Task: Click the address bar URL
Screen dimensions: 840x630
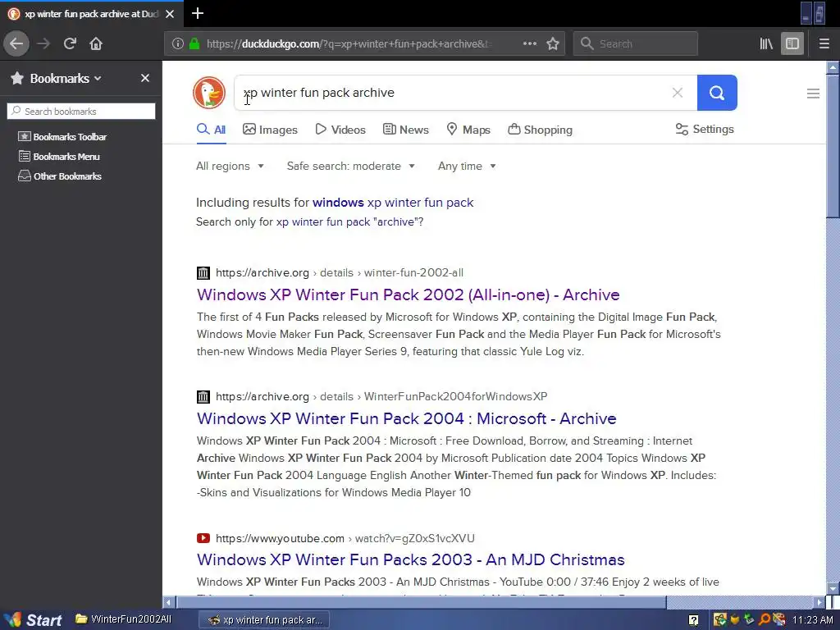Action: tap(348, 43)
